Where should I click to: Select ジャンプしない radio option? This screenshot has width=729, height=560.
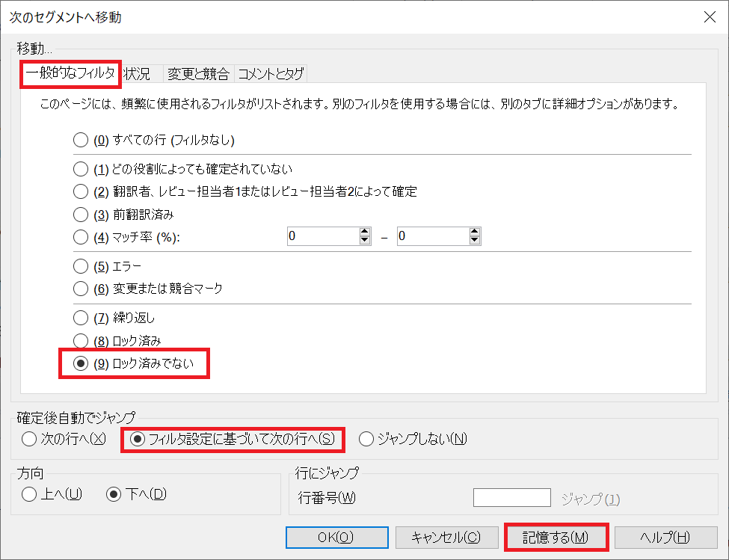(x=366, y=439)
